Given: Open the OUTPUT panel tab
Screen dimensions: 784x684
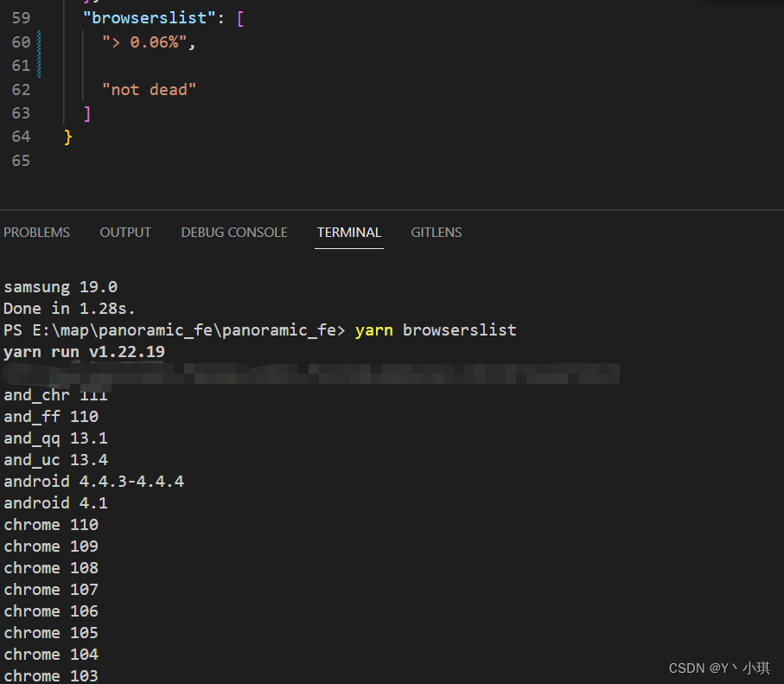Looking at the screenshot, I should [x=124, y=232].
